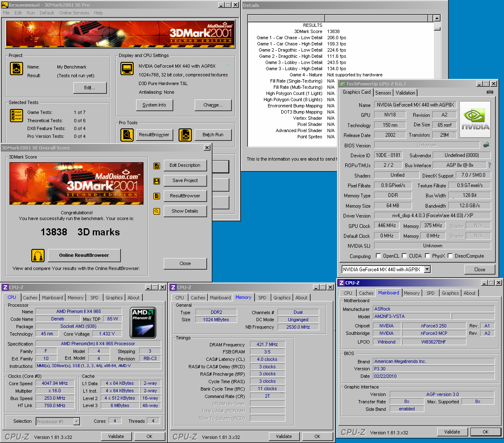Click the Bus Interface question mark icon
Screen dimensions: 504x443
click(x=490, y=165)
